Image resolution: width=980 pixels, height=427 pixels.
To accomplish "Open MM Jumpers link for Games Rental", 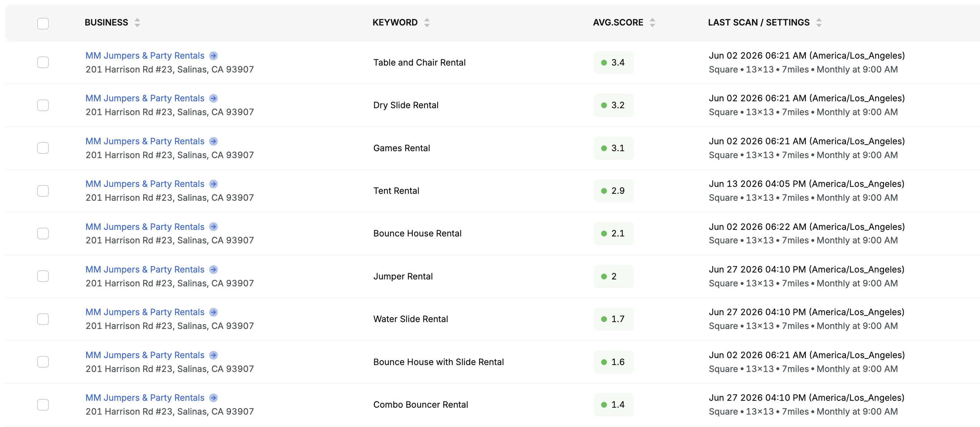I will click(x=145, y=141).
